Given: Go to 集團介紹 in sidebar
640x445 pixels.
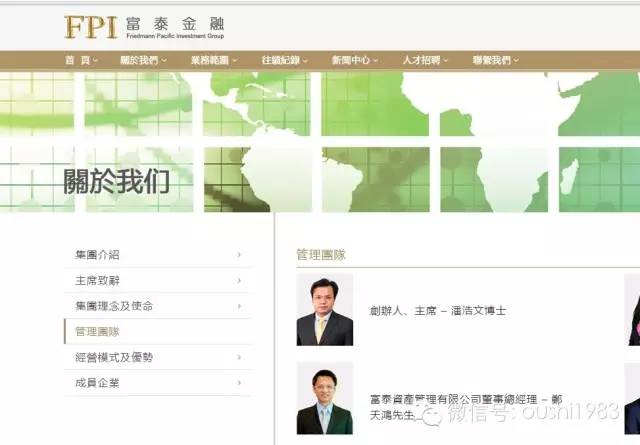Looking at the screenshot, I should pos(158,255).
